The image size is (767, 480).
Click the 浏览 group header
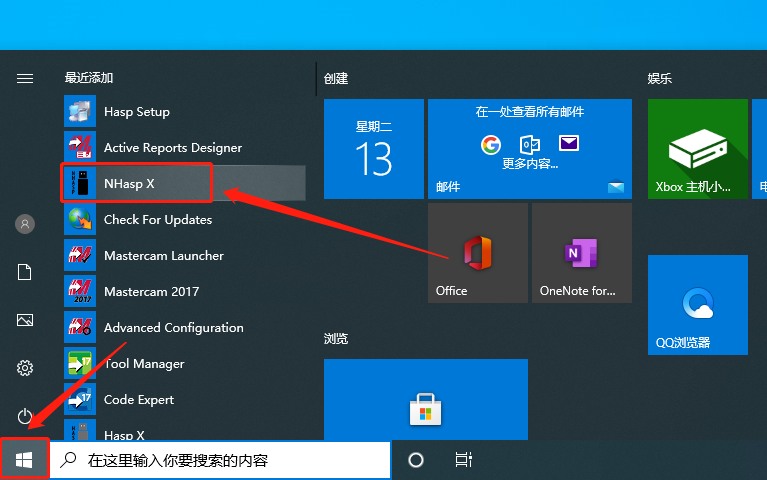tap(336, 338)
